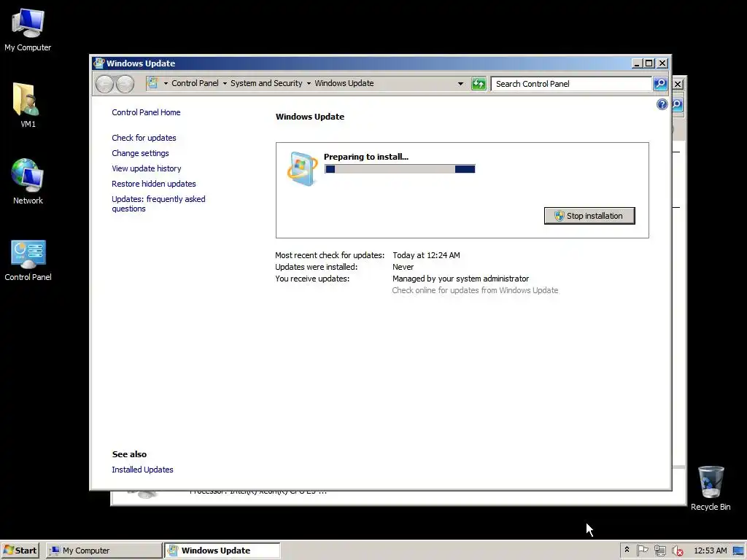Click Control Panel breadcrumb
The height and width of the screenshot is (560, 747).
[195, 83]
